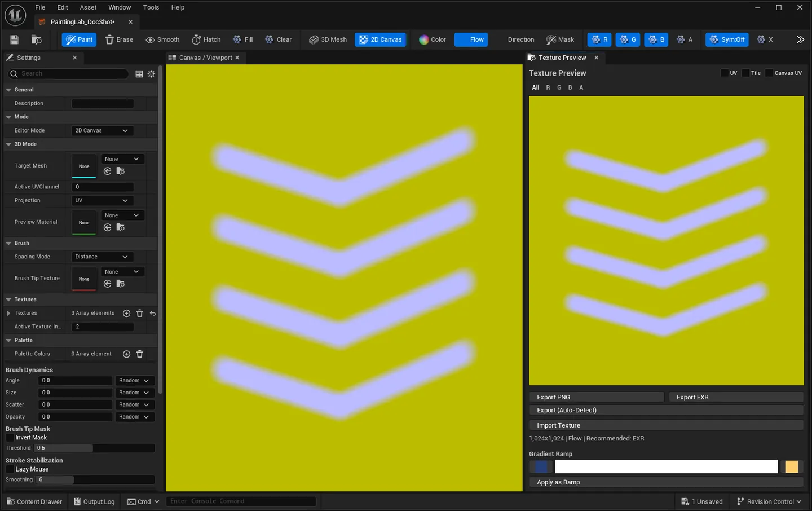This screenshot has height=511, width=812.
Task: Toggle the B channel button
Action: [x=656, y=39]
